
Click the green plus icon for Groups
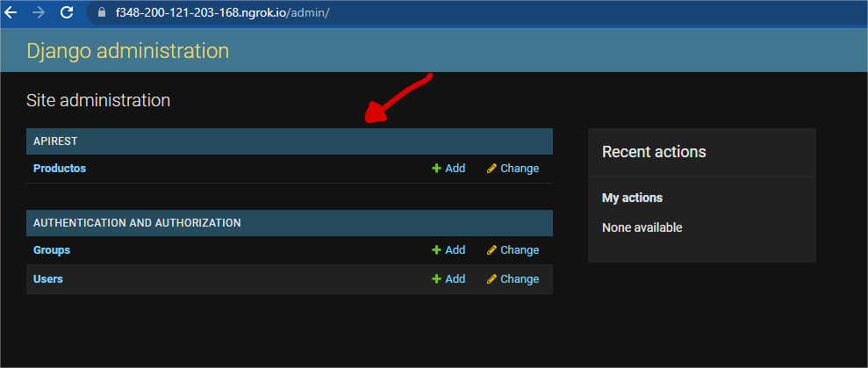coord(436,250)
